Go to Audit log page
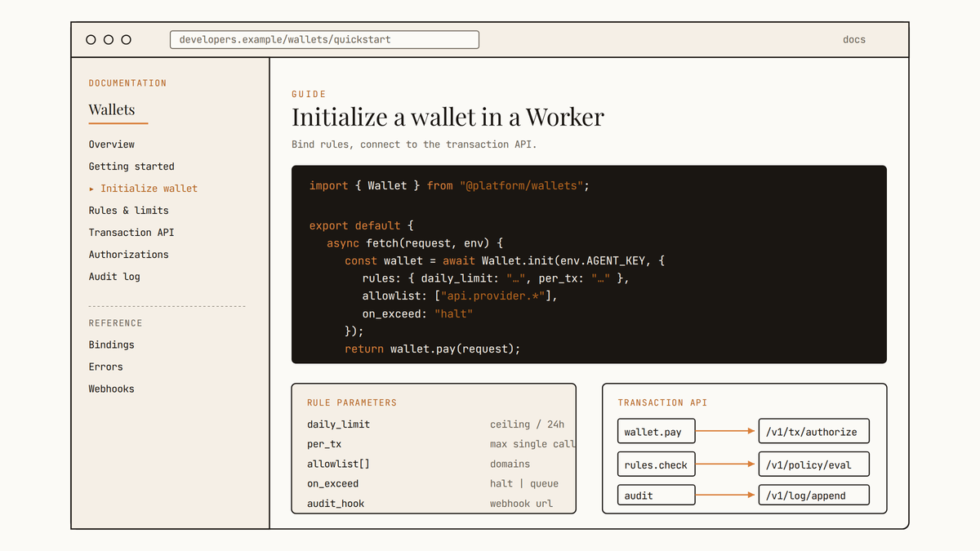 [x=114, y=277]
